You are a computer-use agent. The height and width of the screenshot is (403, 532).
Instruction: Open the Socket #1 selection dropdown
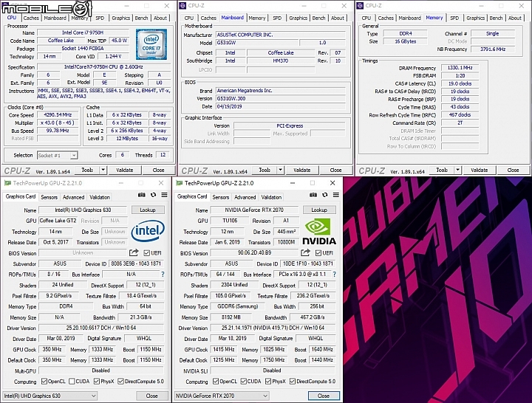58,155
